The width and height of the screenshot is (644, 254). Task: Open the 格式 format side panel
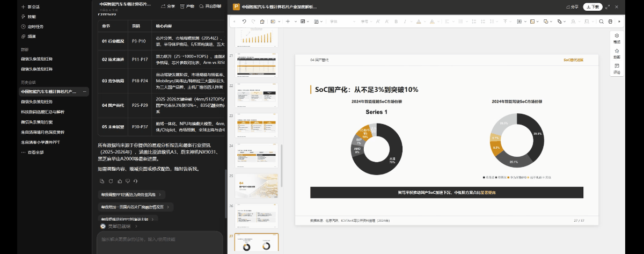pos(617,38)
